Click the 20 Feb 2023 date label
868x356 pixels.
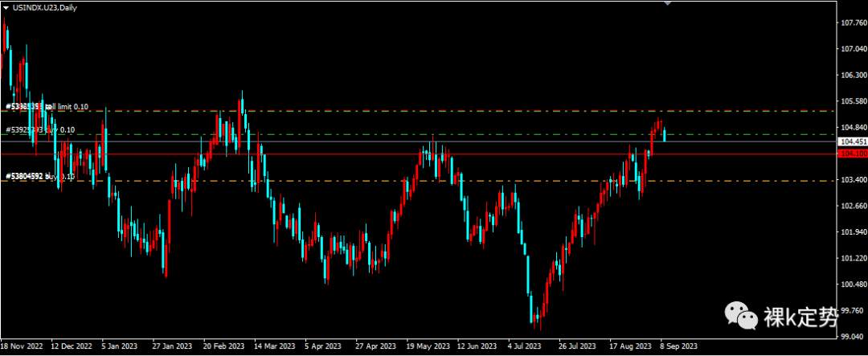(x=223, y=346)
